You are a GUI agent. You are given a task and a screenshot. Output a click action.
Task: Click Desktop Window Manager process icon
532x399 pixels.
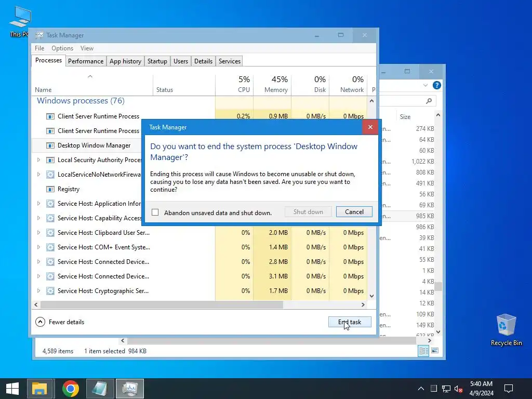50,145
